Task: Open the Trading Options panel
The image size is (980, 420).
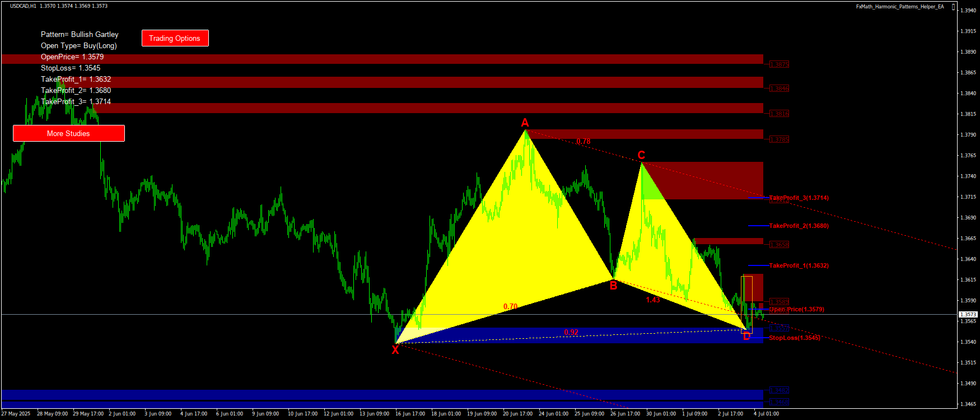Action: point(175,38)
